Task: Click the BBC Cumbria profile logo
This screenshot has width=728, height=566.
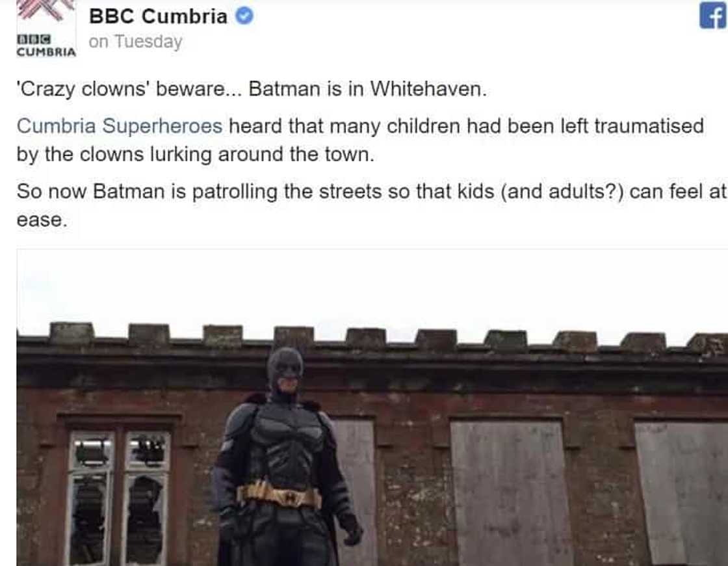Action: coord(45,29)
